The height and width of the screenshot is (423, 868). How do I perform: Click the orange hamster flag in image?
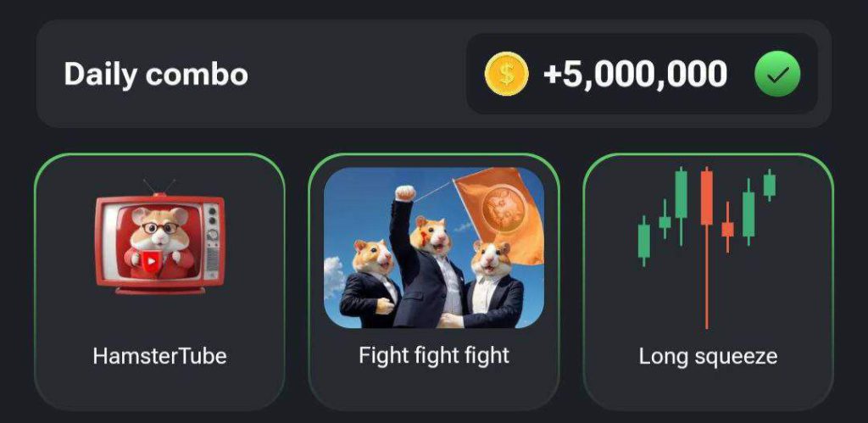pyautogui.click(x=501, y=214)
